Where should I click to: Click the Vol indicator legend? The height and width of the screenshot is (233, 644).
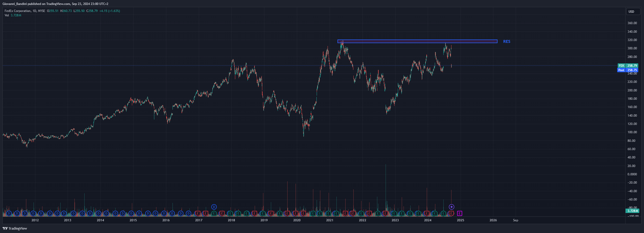(13, 15)
